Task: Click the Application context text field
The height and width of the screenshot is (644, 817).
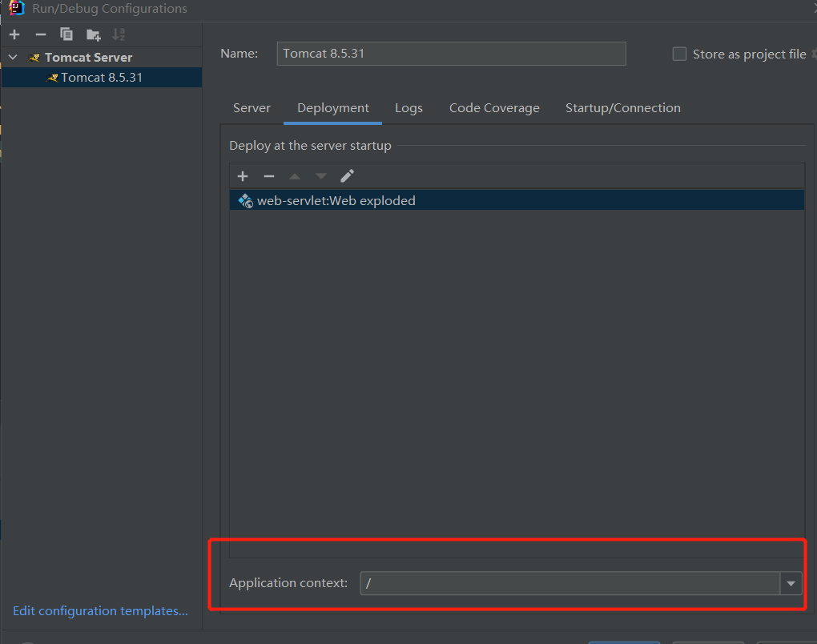Action: click(x=569, y=583)
